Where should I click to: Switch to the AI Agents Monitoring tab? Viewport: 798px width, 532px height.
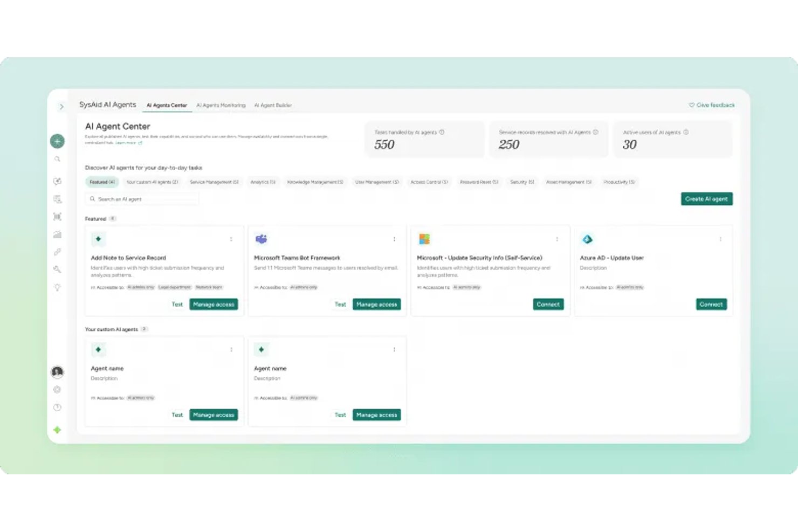coord(221,106)
